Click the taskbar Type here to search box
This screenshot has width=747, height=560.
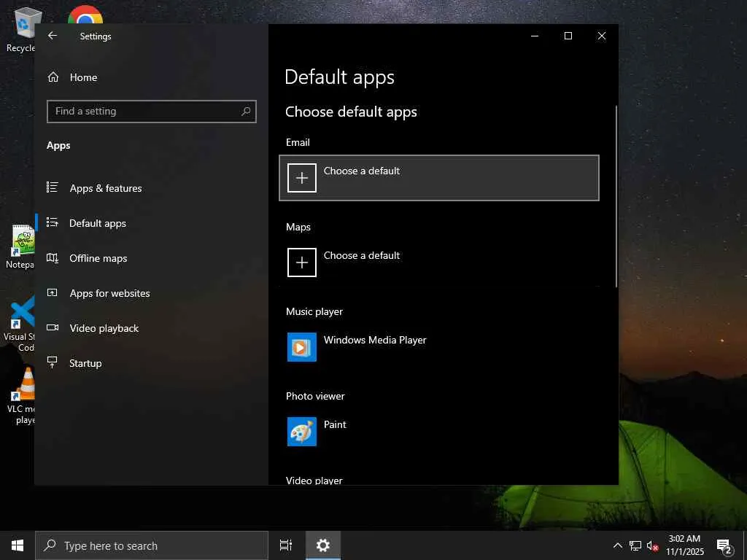[x=152, y=545]
